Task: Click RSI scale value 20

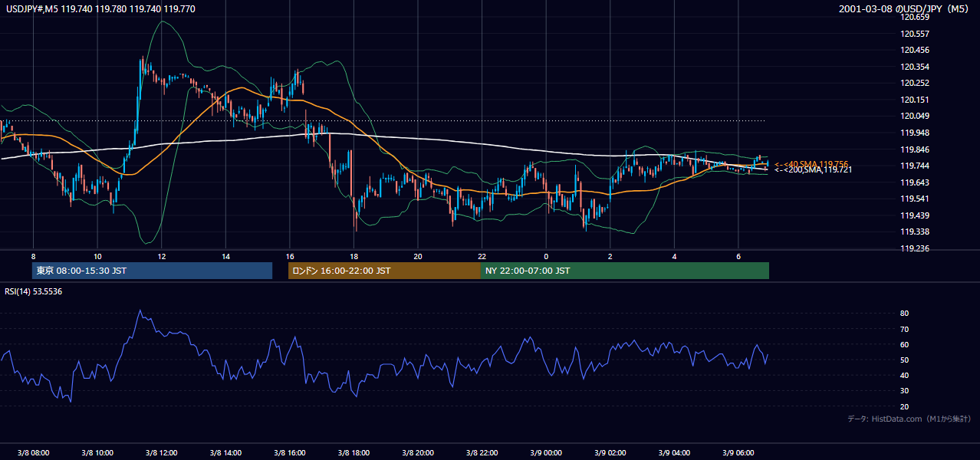Action: click(x=904, y=406)
